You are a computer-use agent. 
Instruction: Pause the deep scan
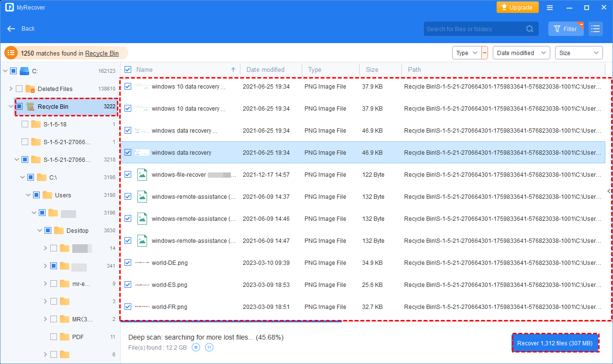pos(209,347)
